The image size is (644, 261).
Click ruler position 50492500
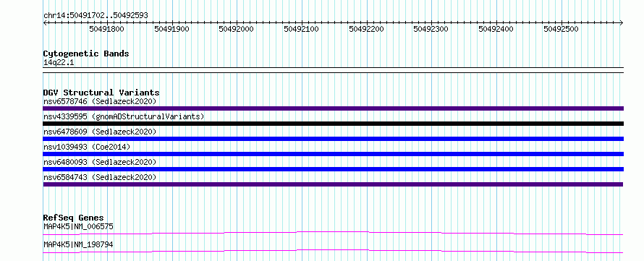(561, 29)
